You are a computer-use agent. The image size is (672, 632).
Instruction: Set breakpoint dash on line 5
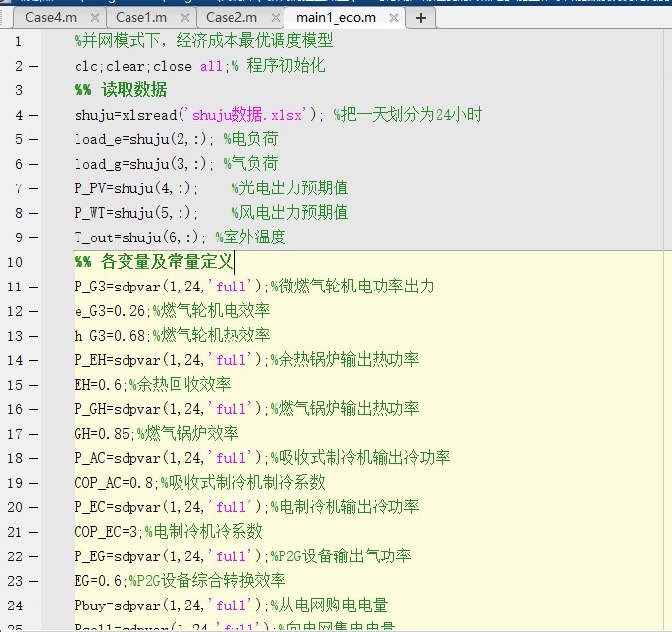click(x=33, y=139)
